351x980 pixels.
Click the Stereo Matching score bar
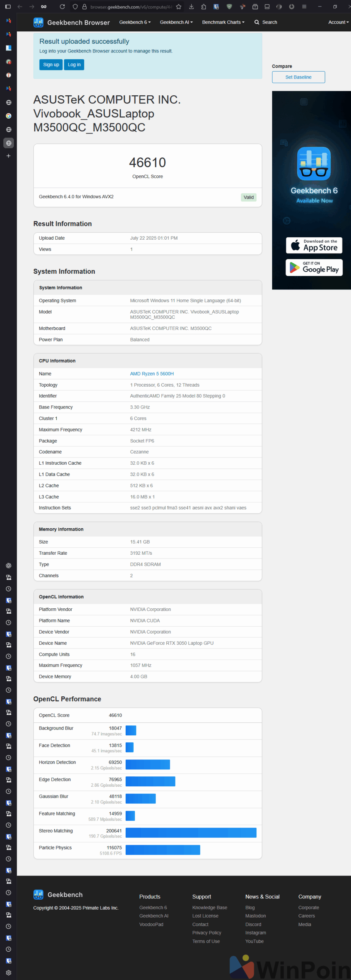coord(191,833)
